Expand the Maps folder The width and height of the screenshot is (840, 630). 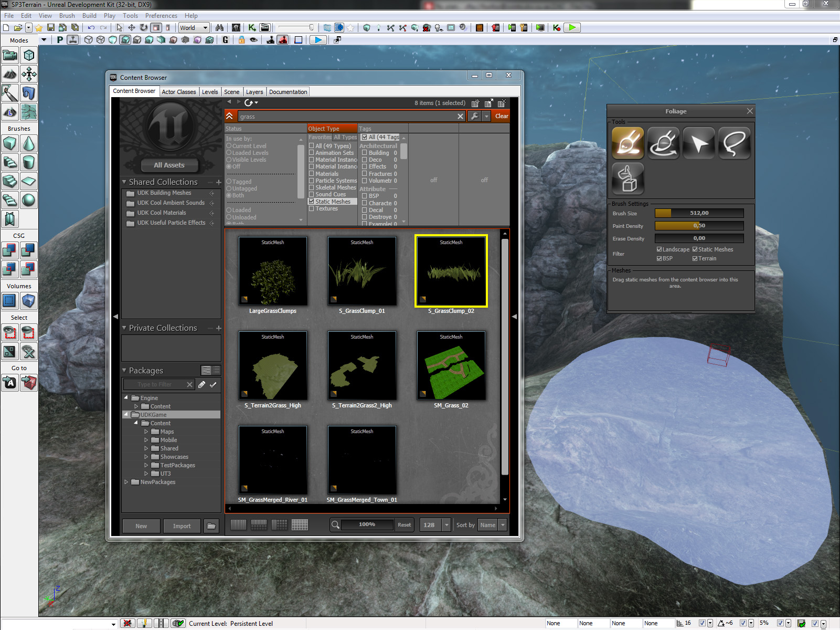146,432
